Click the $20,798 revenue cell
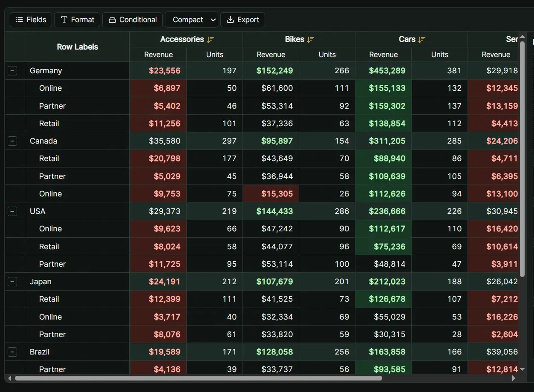The width and height of the screenshot is (534, 392). coord(158,159)
